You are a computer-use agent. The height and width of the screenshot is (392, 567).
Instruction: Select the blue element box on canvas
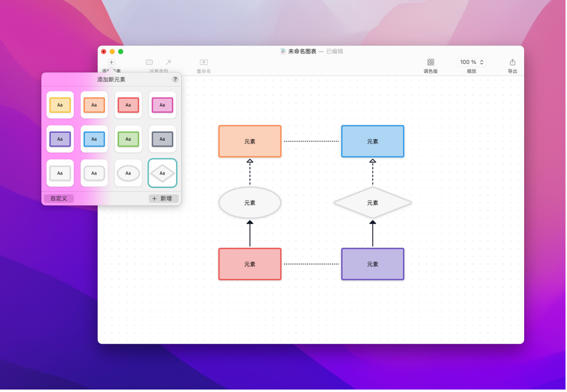click(373, 141)
